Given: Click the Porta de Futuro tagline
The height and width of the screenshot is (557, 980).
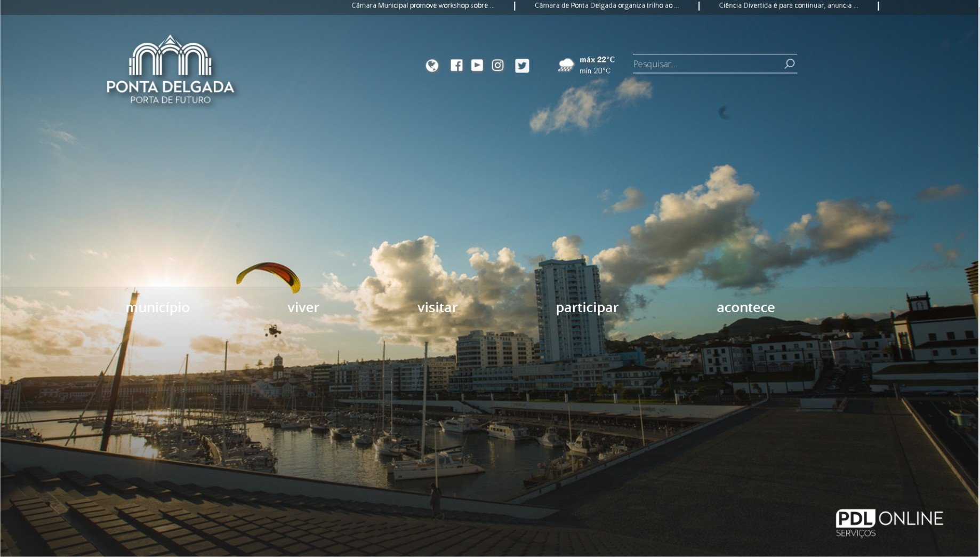Looking at the screenshot, I should [171, 100].
